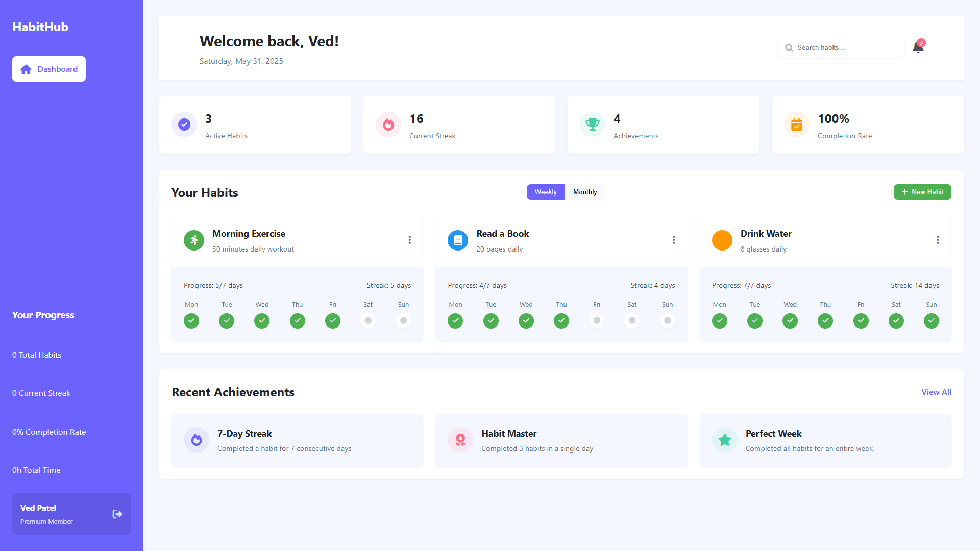Click the Current Streak flame icon

point(388,124)
